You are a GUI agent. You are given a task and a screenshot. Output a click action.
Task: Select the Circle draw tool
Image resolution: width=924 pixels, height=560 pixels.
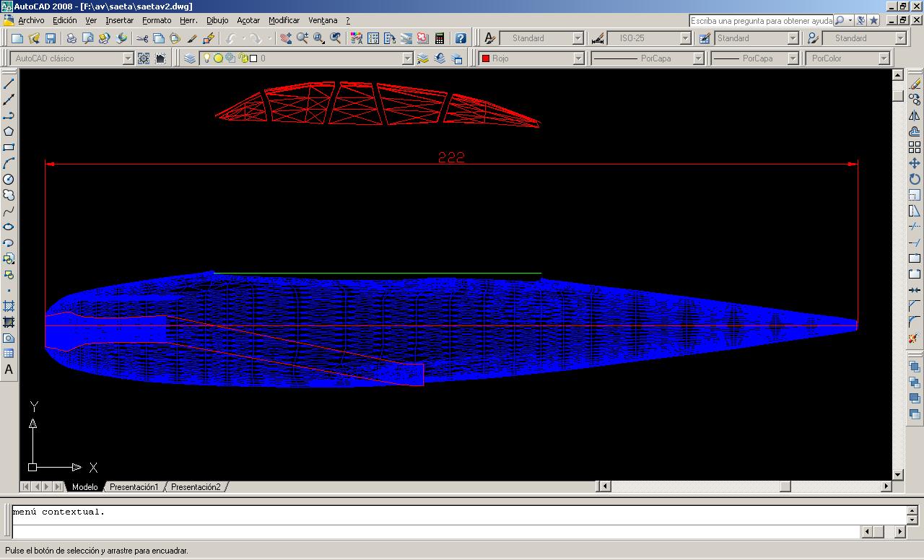[x=9, y=179]
